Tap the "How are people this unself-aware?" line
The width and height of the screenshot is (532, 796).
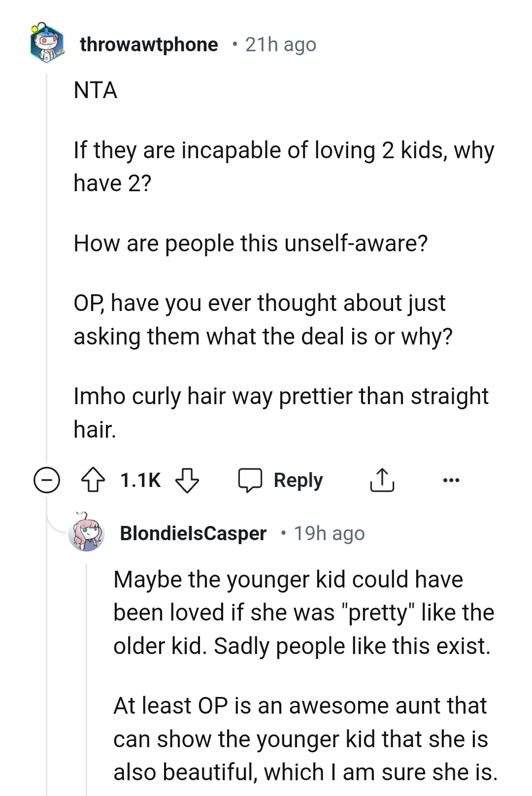(x=251, y=243)
